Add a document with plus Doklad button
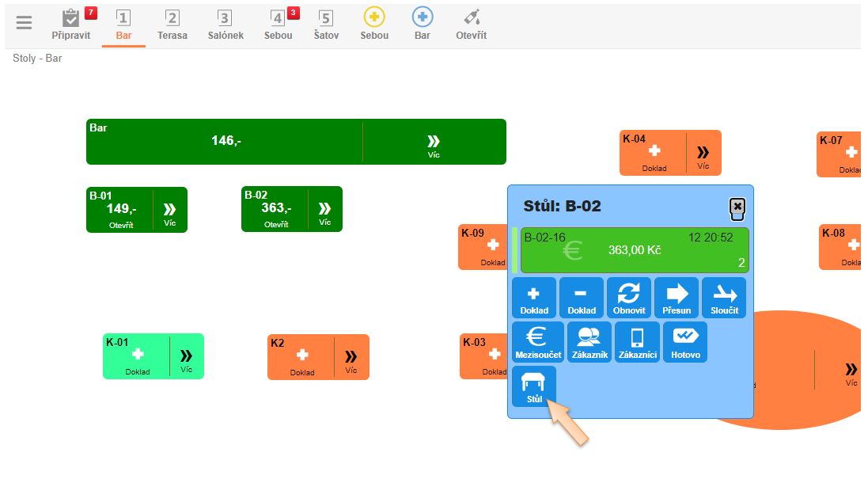 pyautogui.click(x=533, y=298)
